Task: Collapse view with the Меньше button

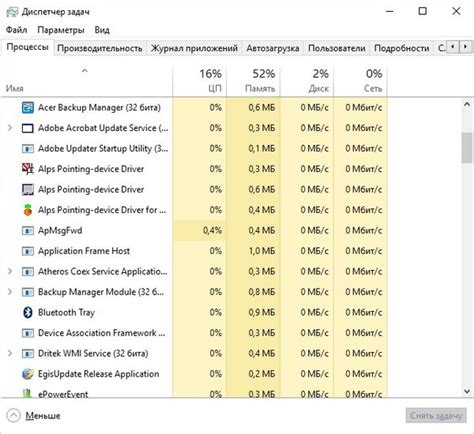Action: coord(34,416)
